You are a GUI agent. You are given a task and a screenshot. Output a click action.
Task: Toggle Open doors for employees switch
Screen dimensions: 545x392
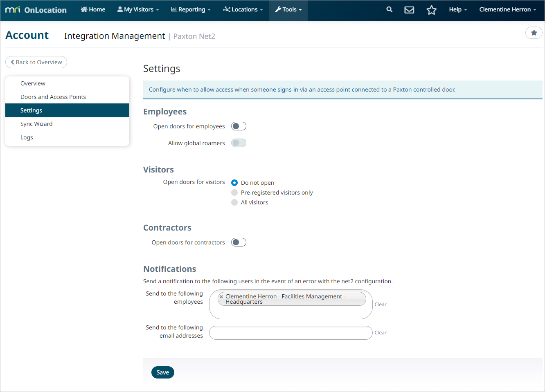click(x=239, y=126)
